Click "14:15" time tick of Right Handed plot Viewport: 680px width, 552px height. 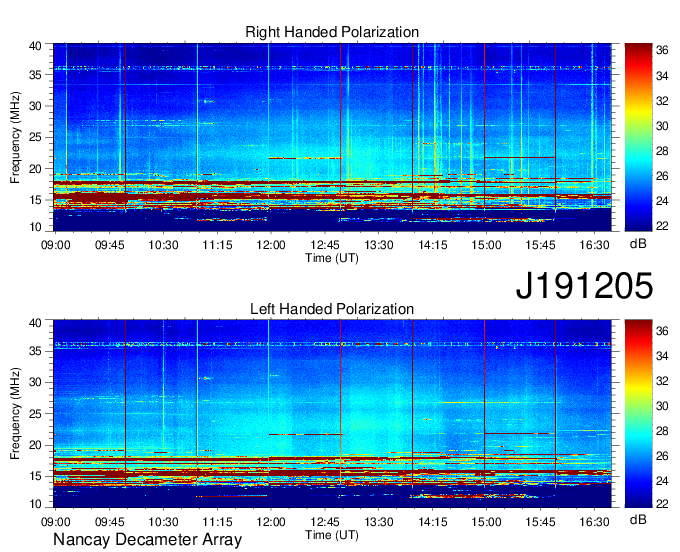point(433,245)
